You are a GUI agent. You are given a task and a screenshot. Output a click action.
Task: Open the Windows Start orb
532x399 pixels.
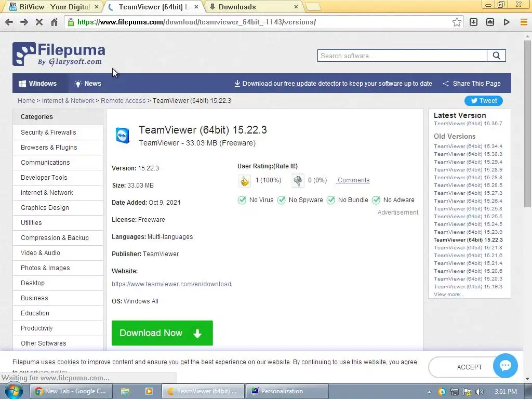tap(14, 391)
